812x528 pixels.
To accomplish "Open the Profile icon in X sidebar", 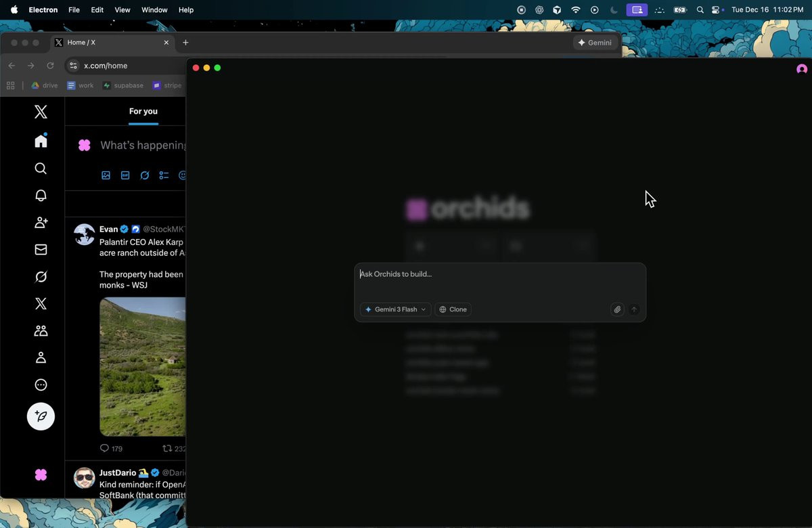I will (x=41, y=357).
